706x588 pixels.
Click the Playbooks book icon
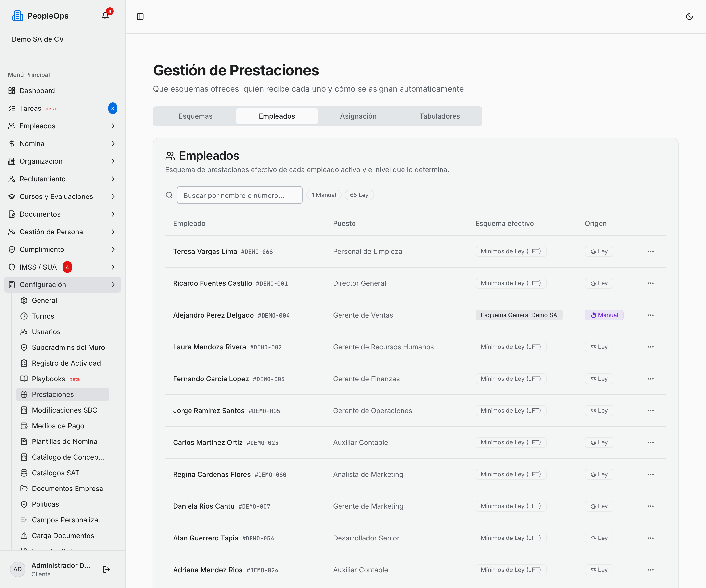24,379
